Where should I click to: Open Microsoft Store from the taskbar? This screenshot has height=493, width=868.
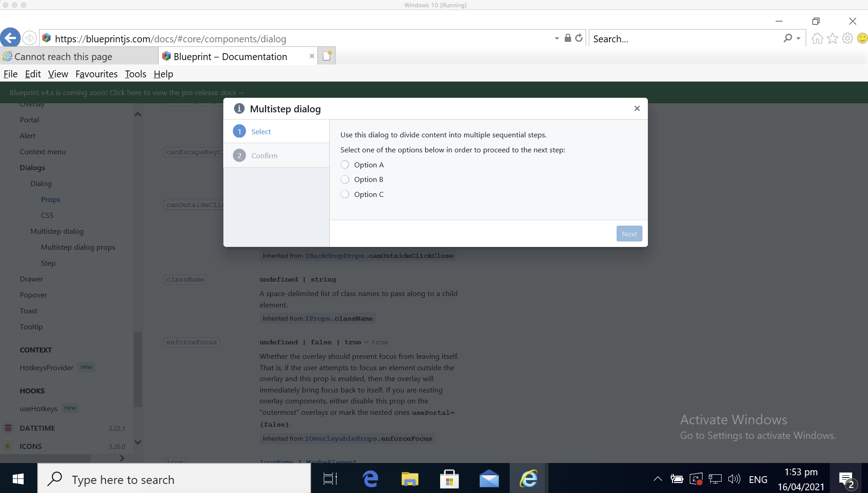449,479
